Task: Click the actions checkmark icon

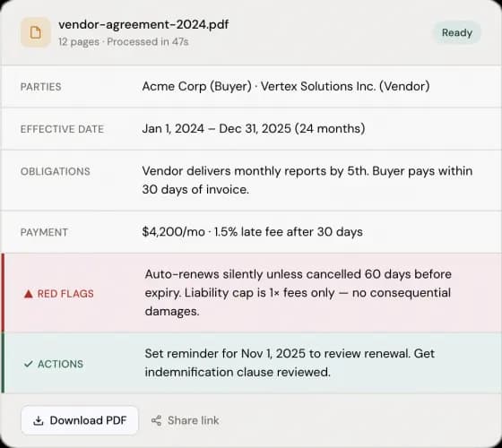Action: coord(29,364)
